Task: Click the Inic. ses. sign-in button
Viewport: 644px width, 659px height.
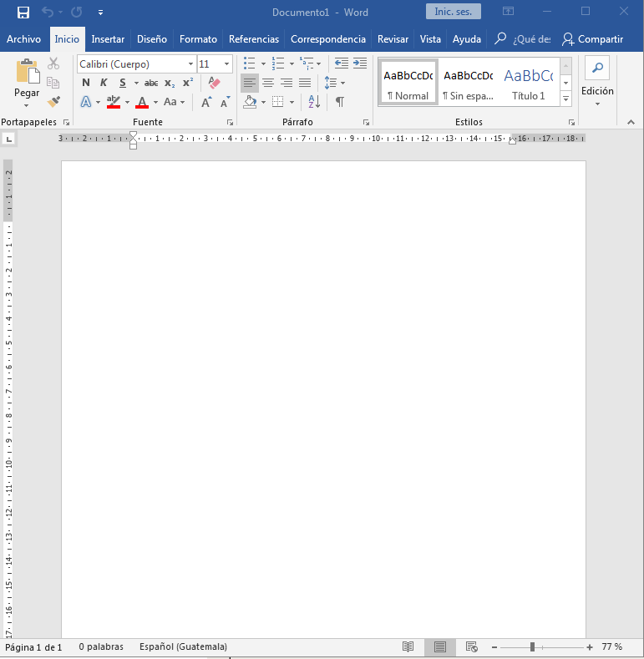Action: tap(454, 12)
